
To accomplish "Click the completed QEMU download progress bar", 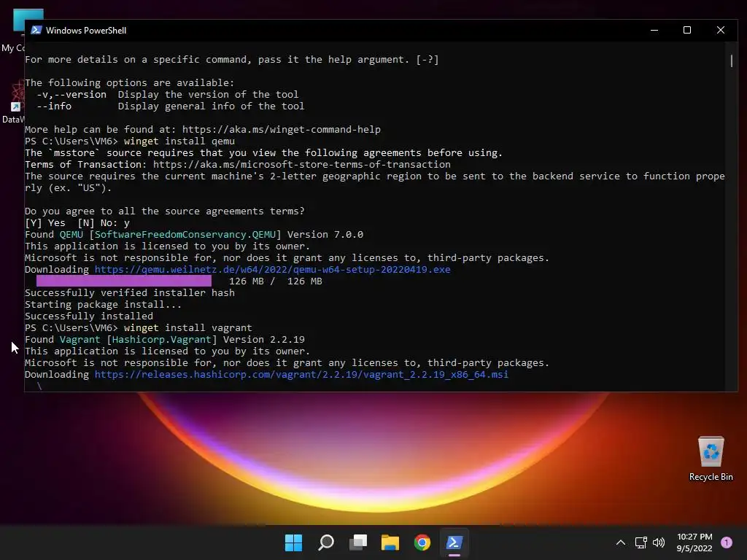I will point(124,281).
